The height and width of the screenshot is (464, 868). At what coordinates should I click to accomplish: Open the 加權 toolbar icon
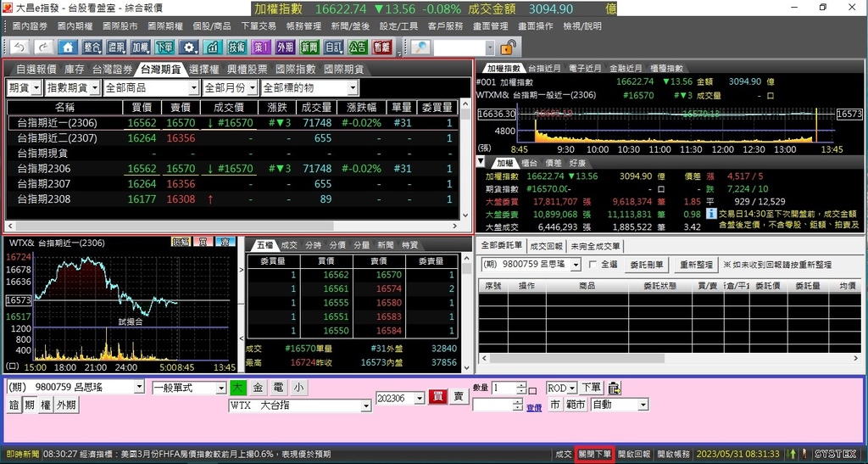[x=141, y=47]
